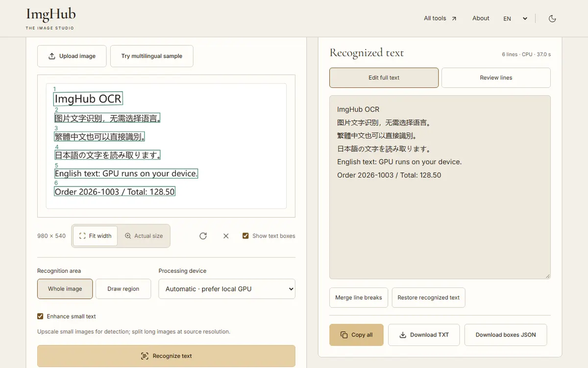Switch to Review lines tab
The height and width of the screenshot is (368, 588).
click(x=496, y=78)
